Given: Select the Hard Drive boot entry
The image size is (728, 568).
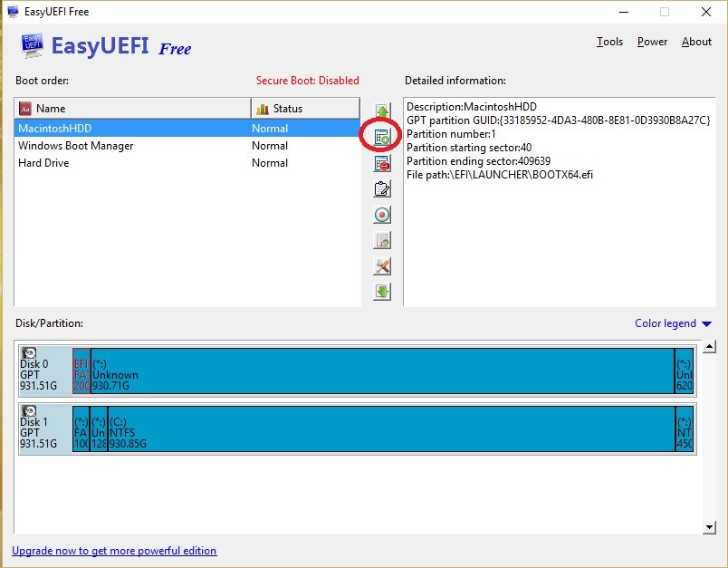Looking at the screenshot, I should (x=187, y=163).
